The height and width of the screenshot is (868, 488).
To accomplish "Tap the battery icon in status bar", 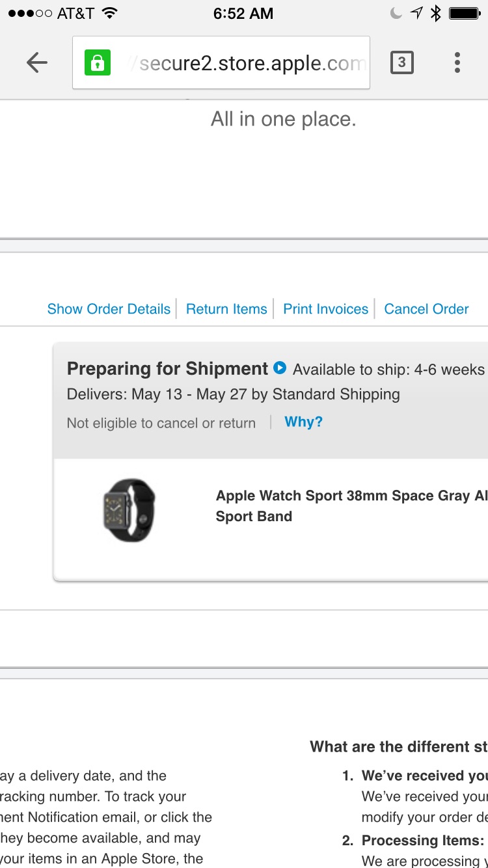I will click(465, 13).
